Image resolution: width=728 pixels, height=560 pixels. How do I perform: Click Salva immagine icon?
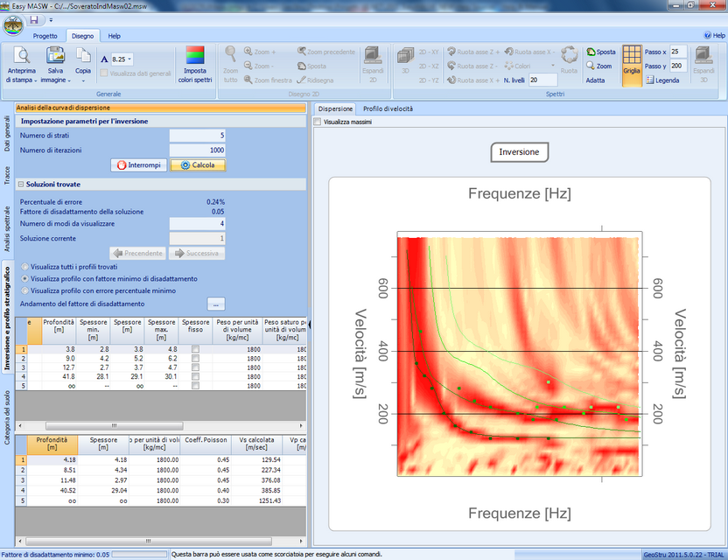click(55, 56)
